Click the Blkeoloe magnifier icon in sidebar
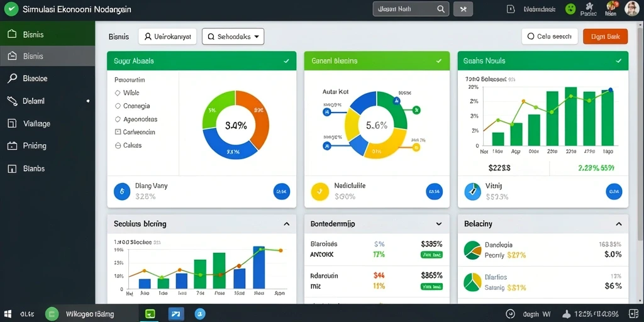 (13, 79)
